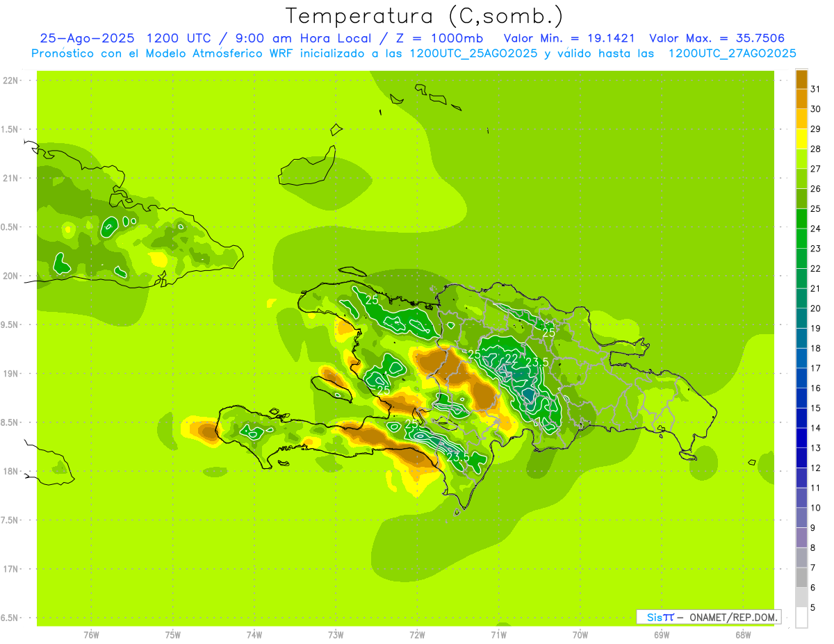834x644 pixels.
Task: Click the "19N" latitude axis label
Action: pyautogui.click(x=10, y=374)
